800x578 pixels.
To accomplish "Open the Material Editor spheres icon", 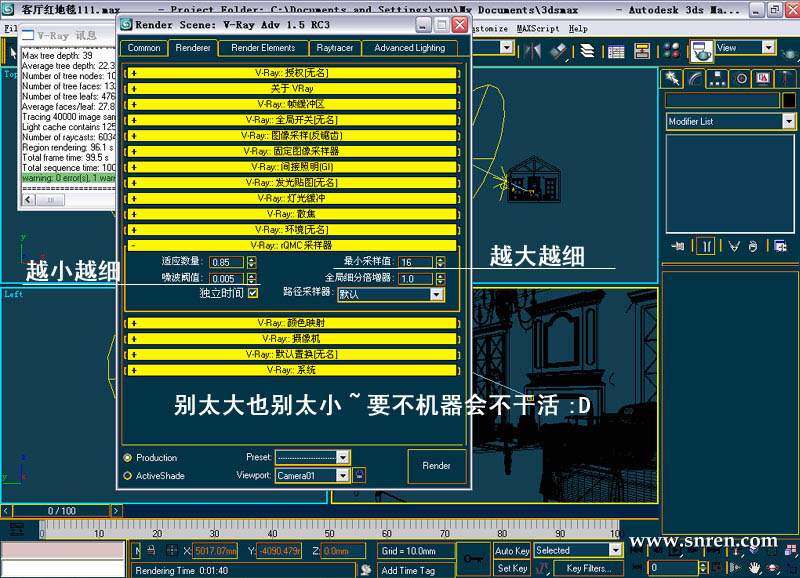I will 671,51.
